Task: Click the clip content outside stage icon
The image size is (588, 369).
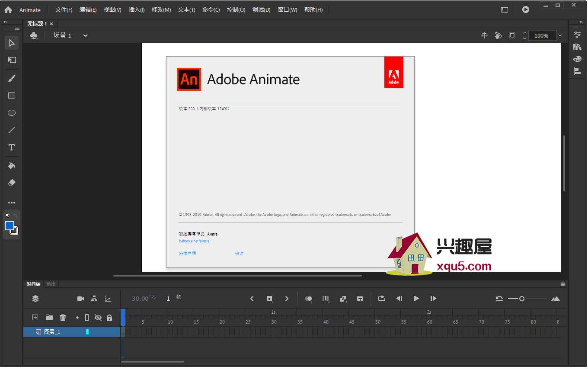Action: click(x=512, y=35)
